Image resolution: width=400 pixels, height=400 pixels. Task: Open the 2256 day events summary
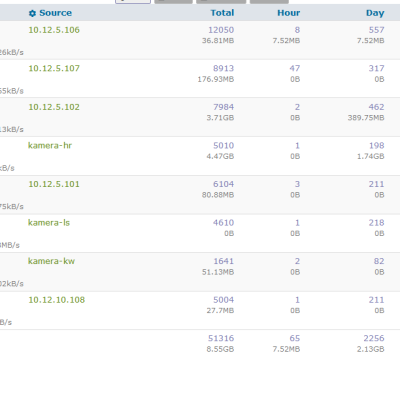point(374,338)
